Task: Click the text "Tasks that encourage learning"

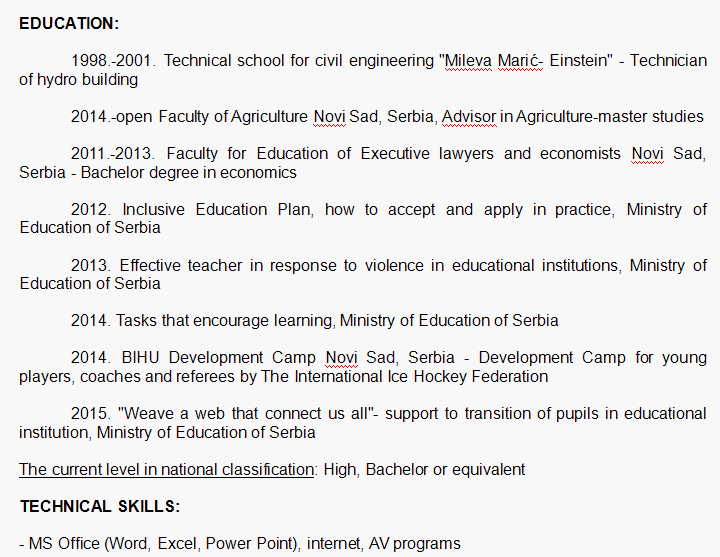Action: coord(224,321)
